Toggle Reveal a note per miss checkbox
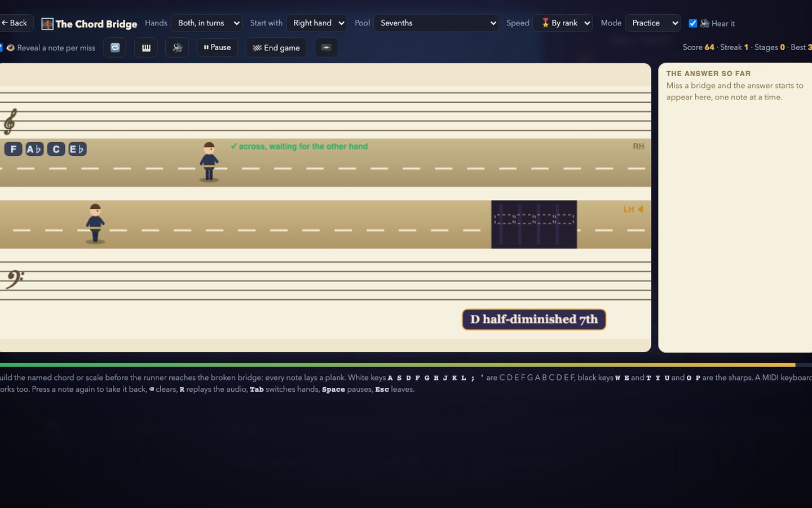 coord(1,47)
